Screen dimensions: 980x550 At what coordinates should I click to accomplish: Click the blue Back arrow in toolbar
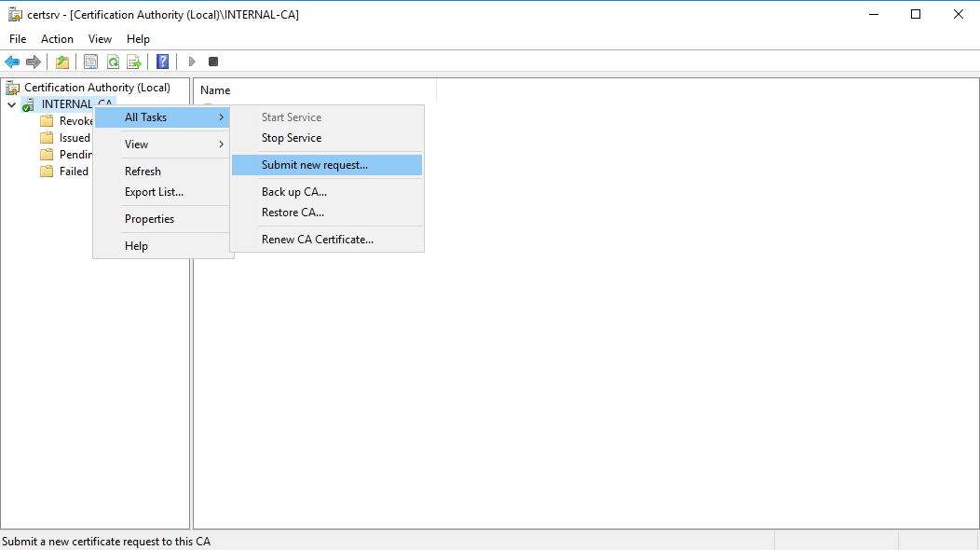click(12, 62)
